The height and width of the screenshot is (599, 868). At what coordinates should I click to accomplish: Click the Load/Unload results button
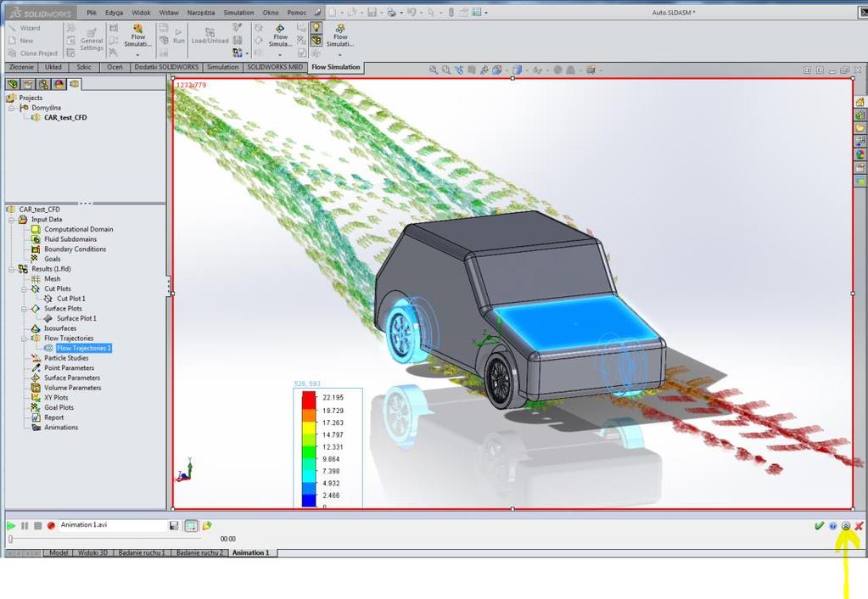click(x=210, y=36)
